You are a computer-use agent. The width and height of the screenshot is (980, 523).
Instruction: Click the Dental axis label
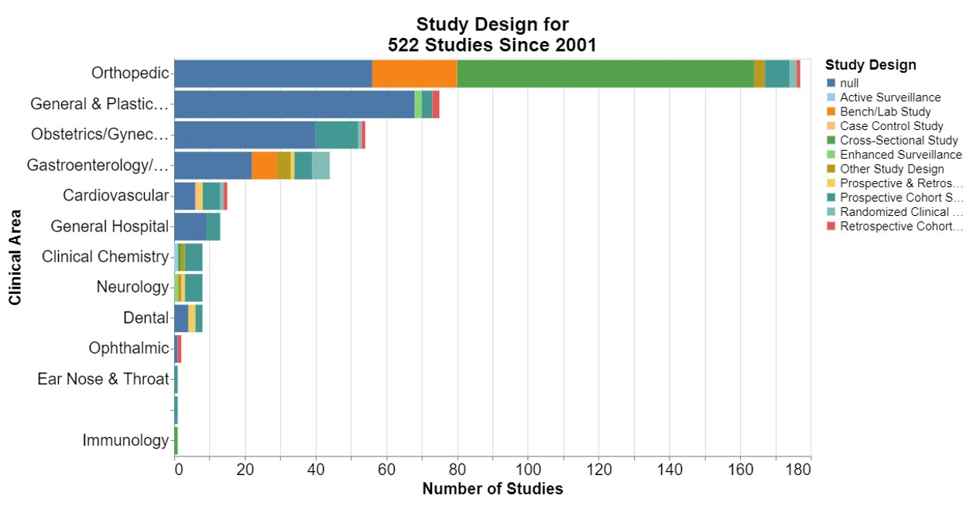click(146, 318)
